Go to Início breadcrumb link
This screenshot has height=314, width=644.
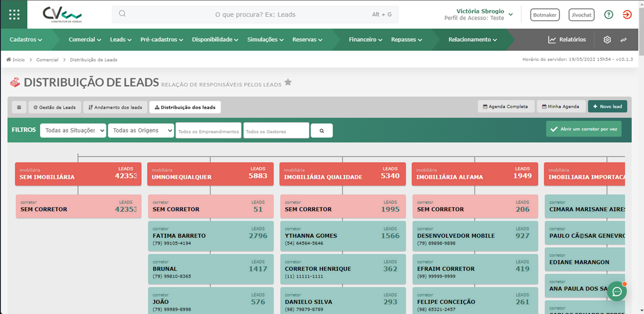pyautogui.click(x=18, y=60)
